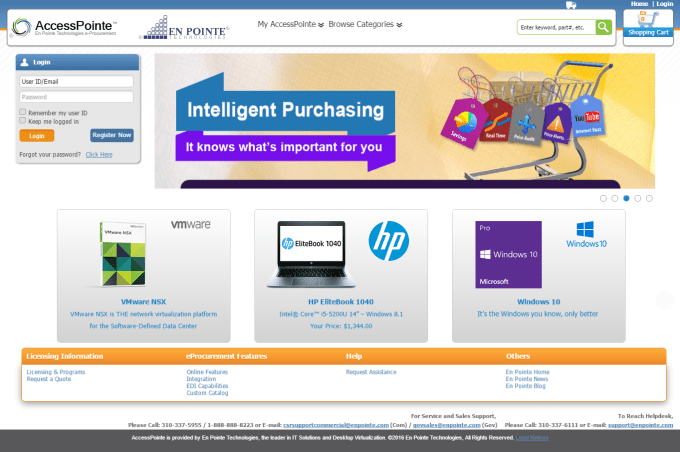Click the csrsupportcommercial@enpointe.com email link
Screen dimensions: 680x452
point(336,425)
